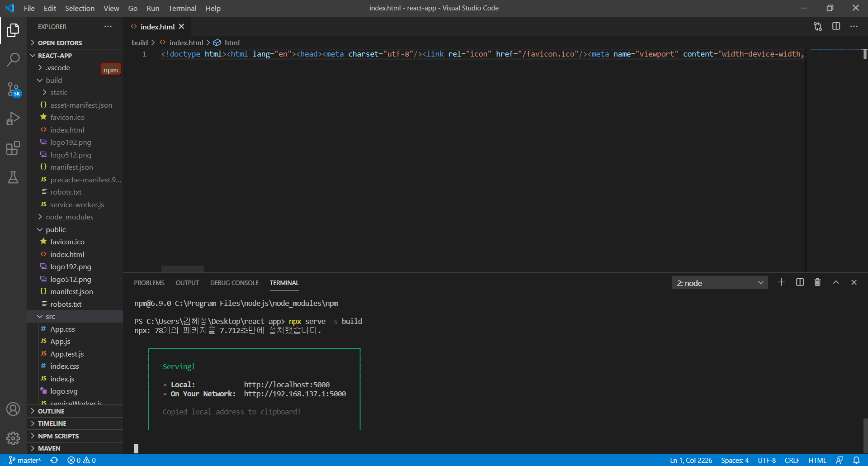Close the index.html editor tab
This screenshot has height=466, width=868.
point(182,27)
